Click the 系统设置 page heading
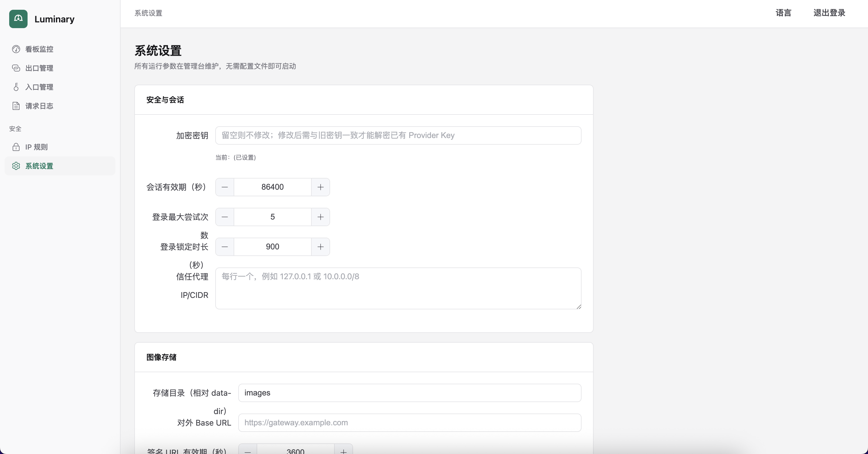Image resolution: width=868 pixels, height=454 pixels. click(158, 51)
